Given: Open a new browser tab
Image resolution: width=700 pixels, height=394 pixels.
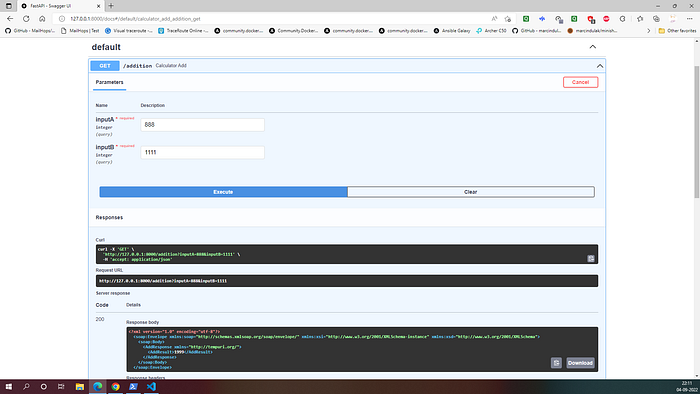Looking at the screenshot, I should 111,6.
